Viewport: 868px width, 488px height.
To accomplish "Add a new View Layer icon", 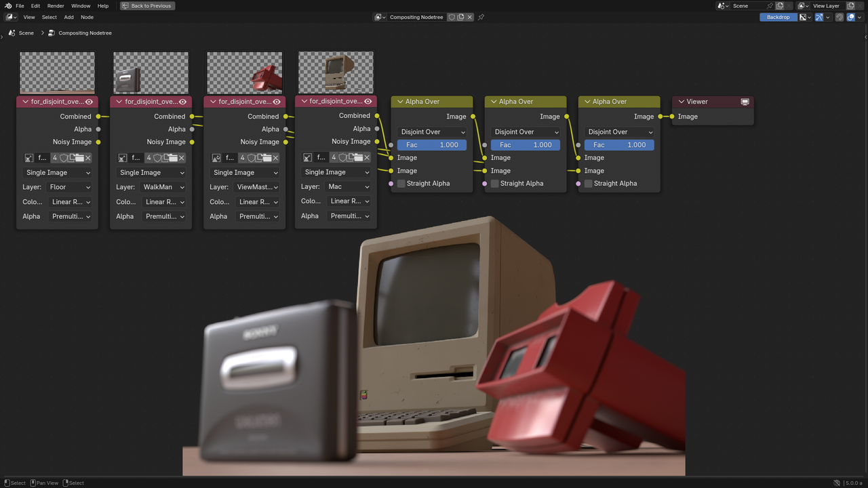I will pos(851,5).
